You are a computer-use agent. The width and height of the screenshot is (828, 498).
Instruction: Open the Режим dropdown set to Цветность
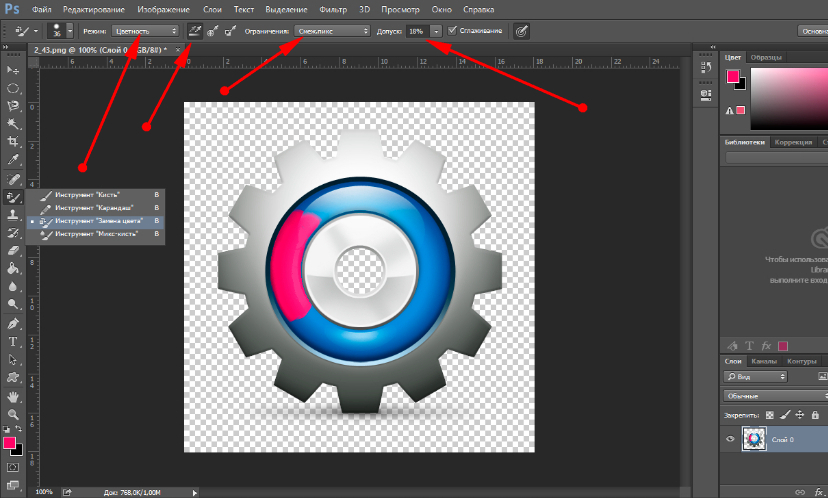point(147,31)
